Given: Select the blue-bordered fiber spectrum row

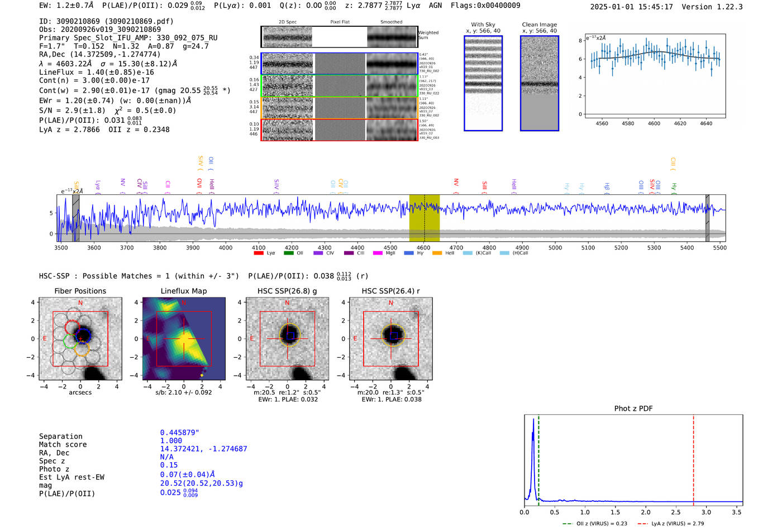Looking at the screenshot, I should (x=339, y=64).
